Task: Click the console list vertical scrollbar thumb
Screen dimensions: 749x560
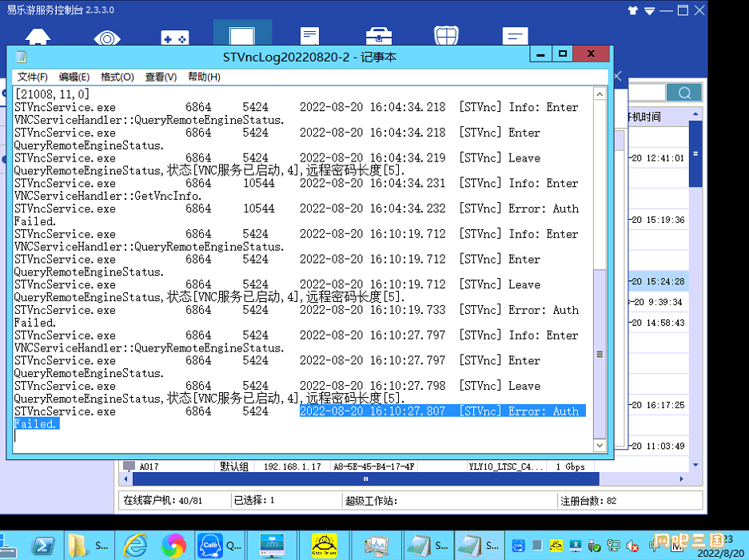Action: 695,153
